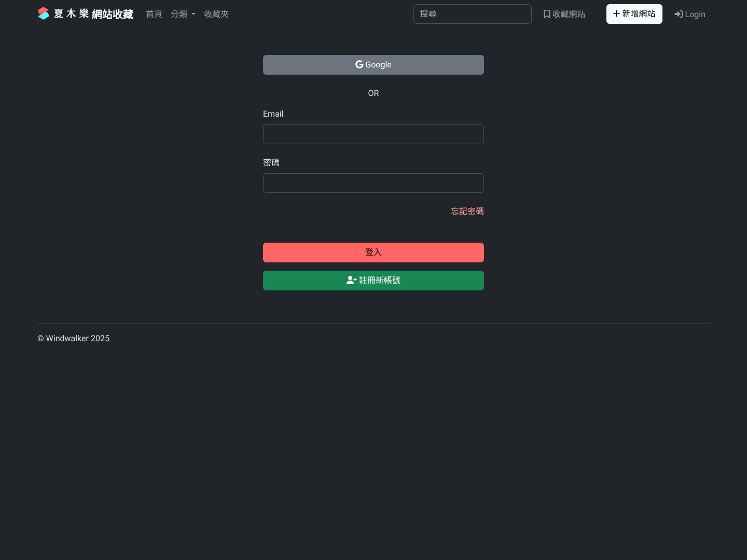The width and height of the screenshot is (747, 560).
Task: Click the Login text link
Action: pos(695,14)
